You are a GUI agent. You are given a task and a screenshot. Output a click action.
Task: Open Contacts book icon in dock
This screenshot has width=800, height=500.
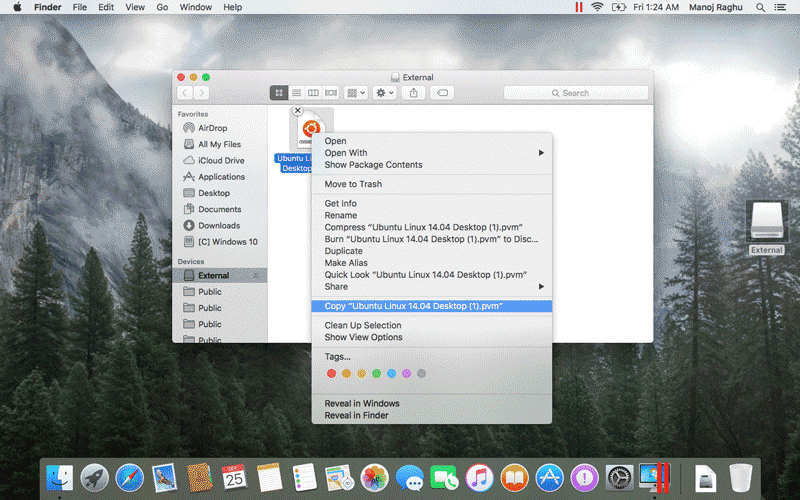[199, 478]
